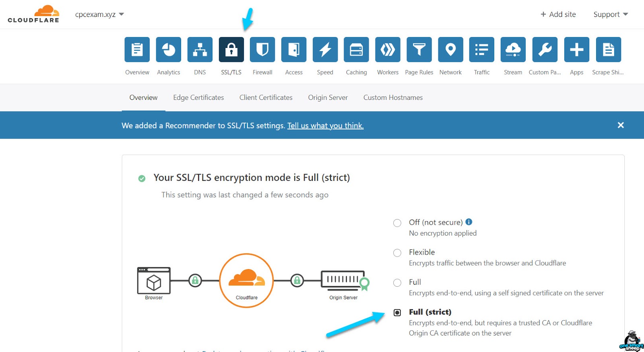The height and width of the screenshot is (352, 644).
Task: Open the Caching drive icon
Action: [x=356, y=50]
